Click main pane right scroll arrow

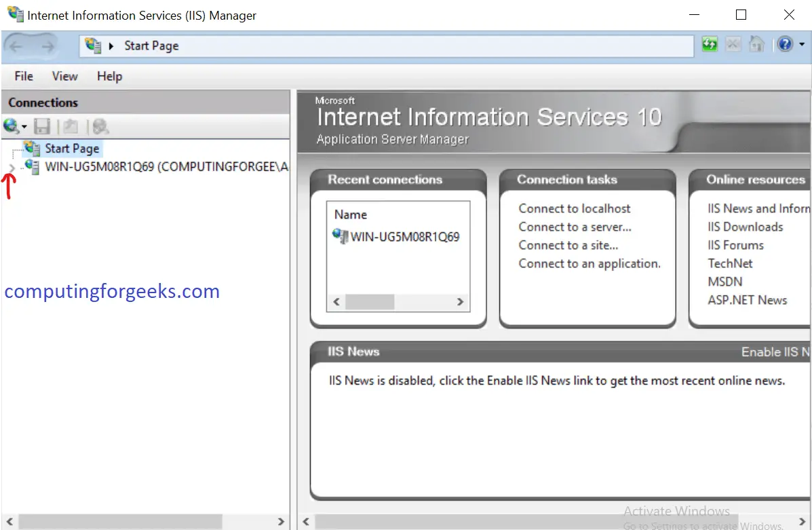point(802,521)
